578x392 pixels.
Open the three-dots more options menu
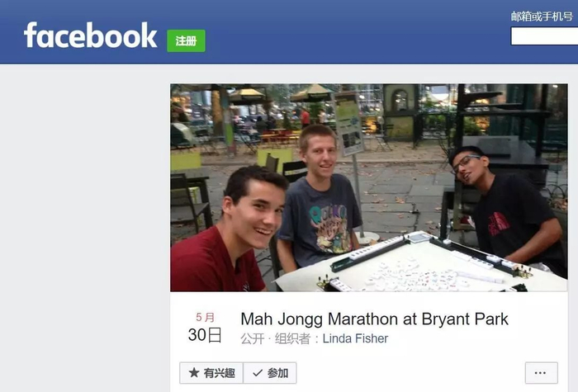pyautogui.click(x=541, y=373)
